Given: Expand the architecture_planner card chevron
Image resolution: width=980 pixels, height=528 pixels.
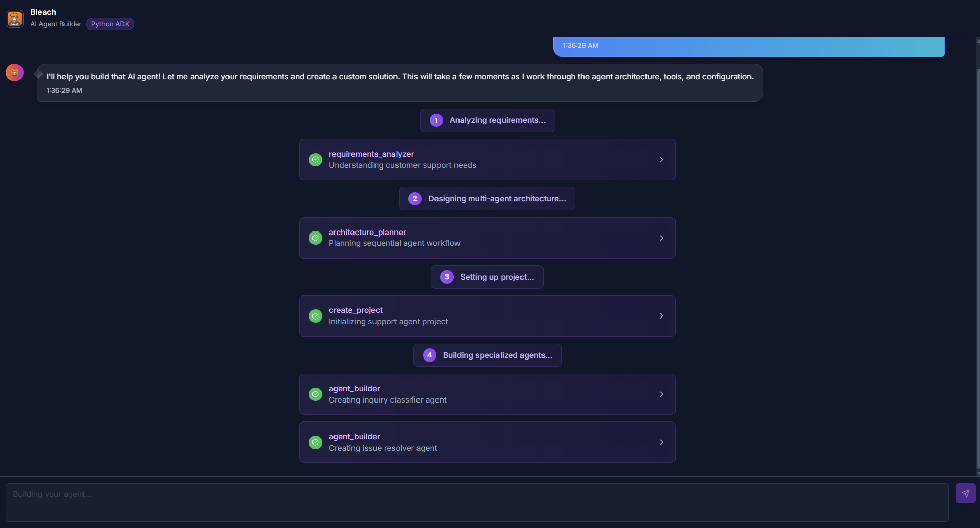Looking at the screenshot, I should 662,238.
